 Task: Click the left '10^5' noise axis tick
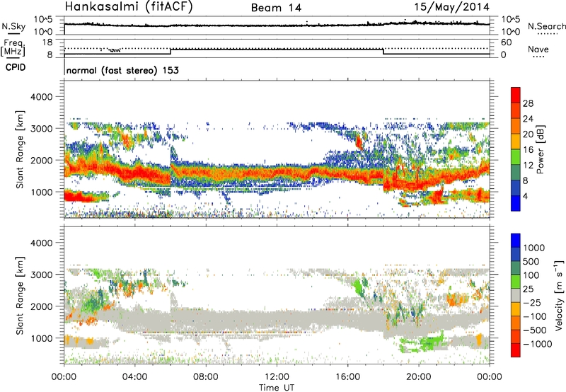43,20
